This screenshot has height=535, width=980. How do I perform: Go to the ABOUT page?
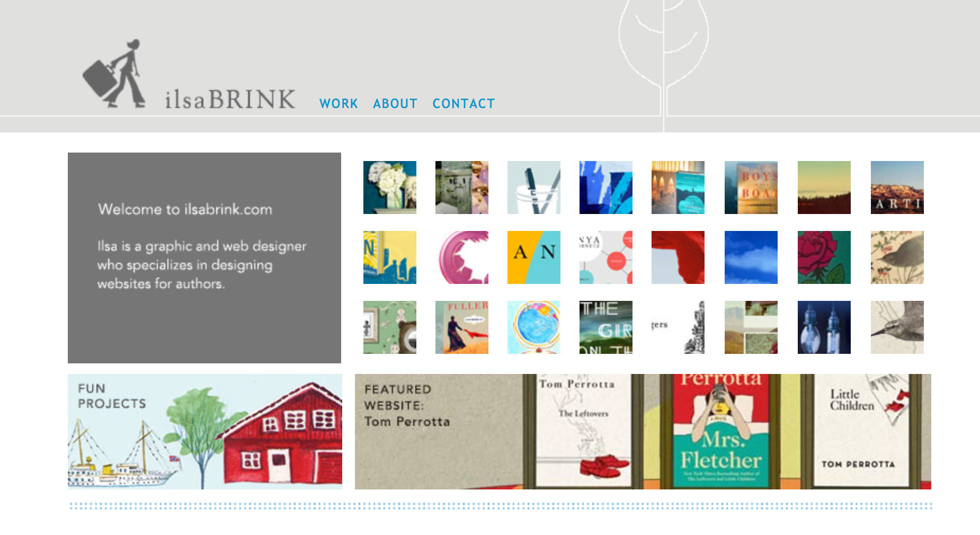point(395,104)
